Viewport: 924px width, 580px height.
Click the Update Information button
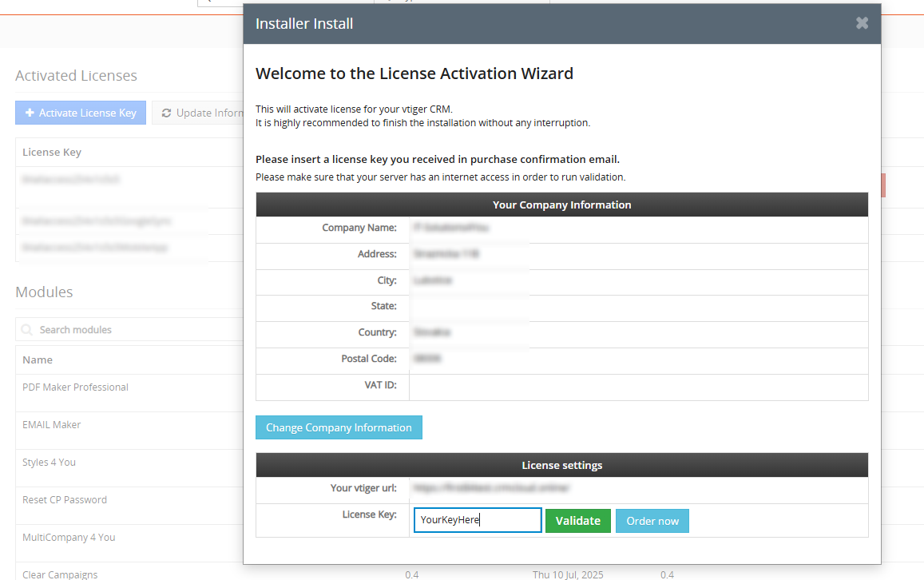199,113
